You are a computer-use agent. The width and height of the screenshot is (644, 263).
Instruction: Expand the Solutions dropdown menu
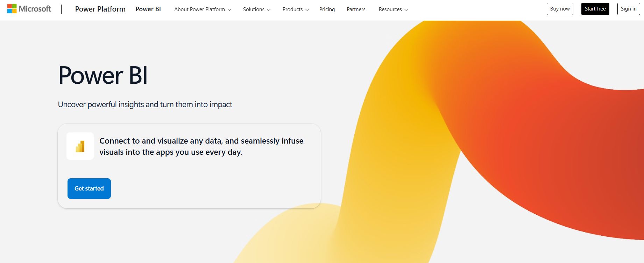(x=257, y=9)
